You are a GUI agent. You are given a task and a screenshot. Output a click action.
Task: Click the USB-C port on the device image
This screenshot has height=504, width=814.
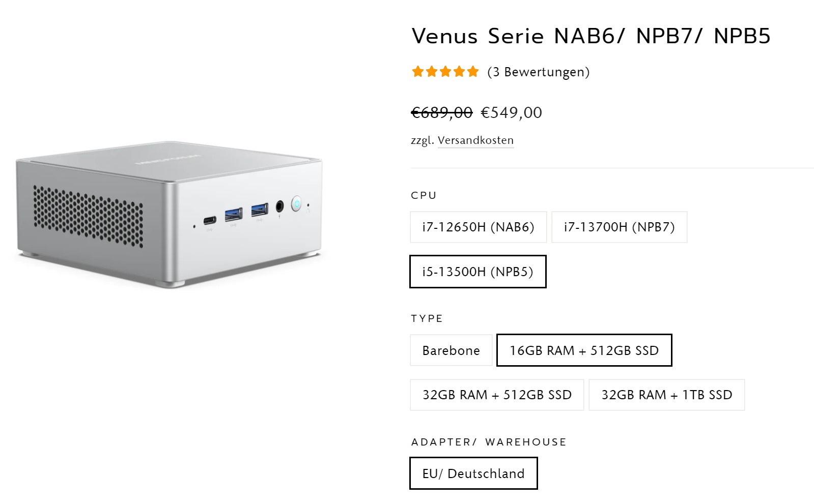pyautogui.click(x=210, y=220)
